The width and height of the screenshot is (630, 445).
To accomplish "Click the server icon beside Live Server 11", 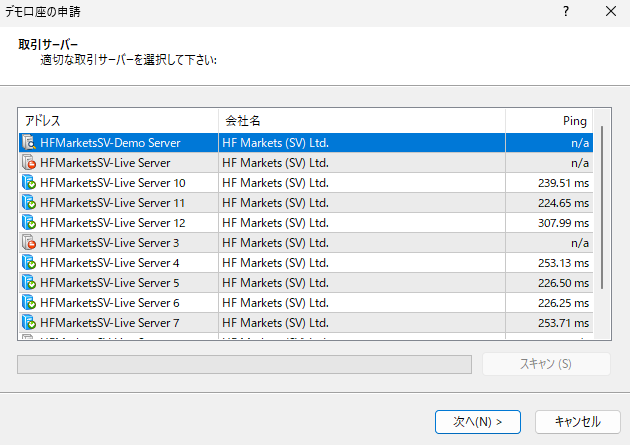I will coord(29,203).
